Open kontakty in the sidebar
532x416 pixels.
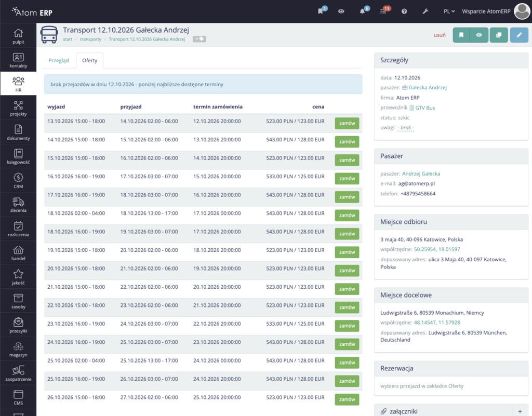pos(18,60)
